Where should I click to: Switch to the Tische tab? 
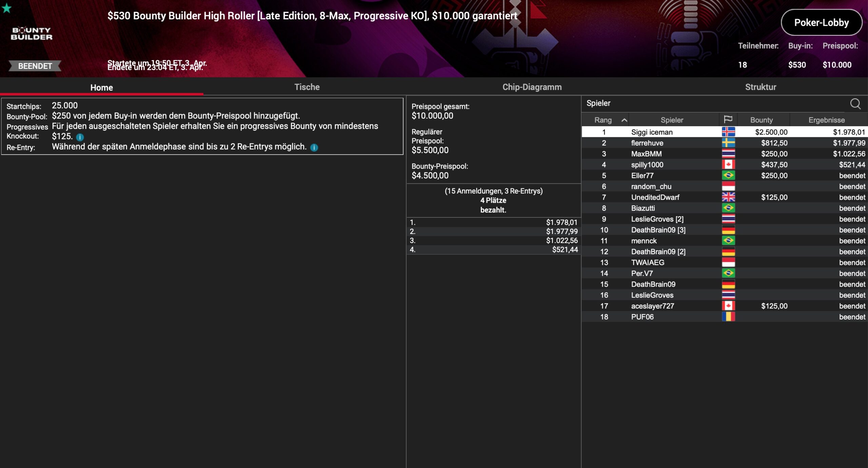point(307,87)
